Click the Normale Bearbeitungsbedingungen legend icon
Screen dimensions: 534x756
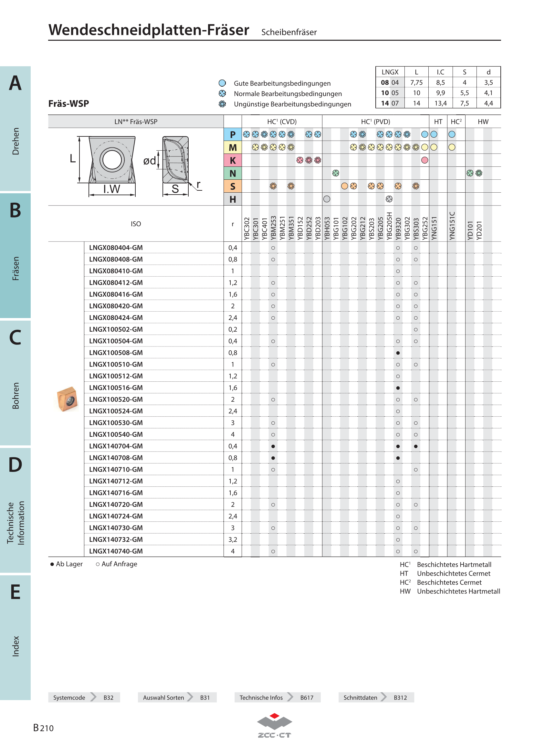click(222, 93)
